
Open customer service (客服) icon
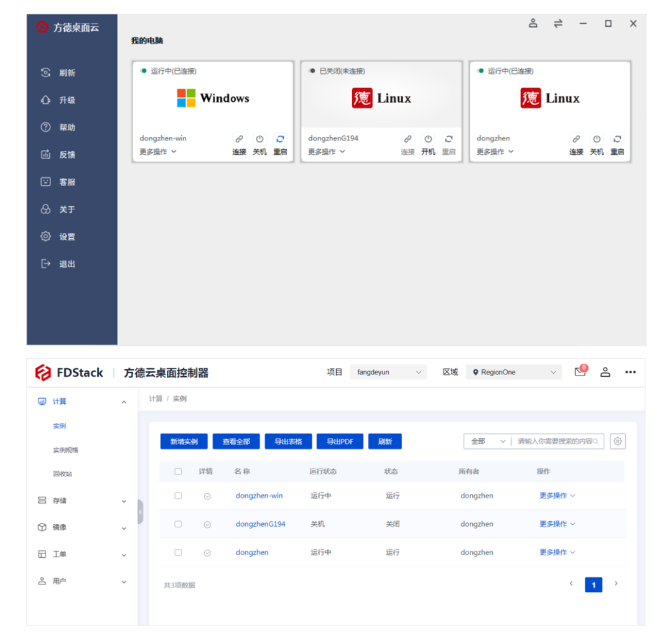[x=45, y=182]
